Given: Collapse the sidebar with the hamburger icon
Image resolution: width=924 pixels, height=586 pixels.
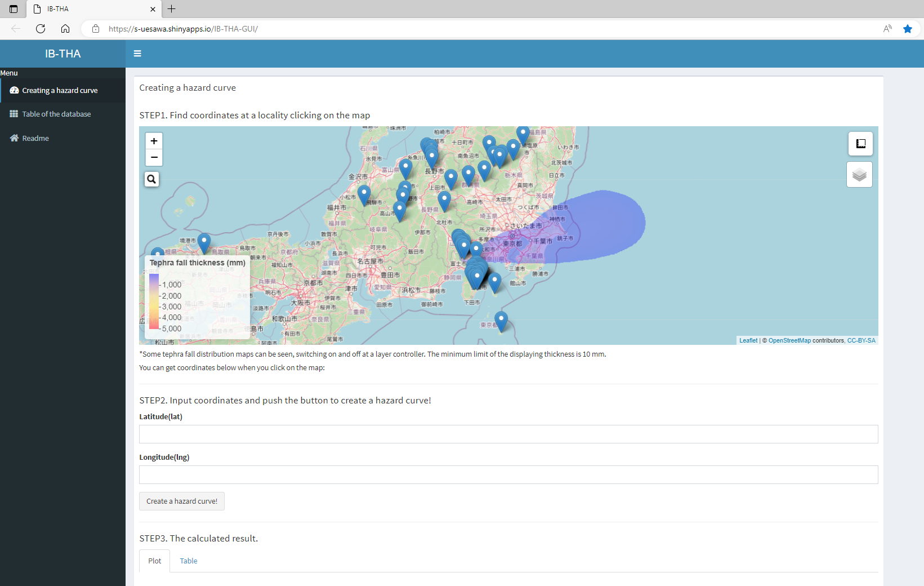Looking at the screenshot, I should [x=137, y=53].
